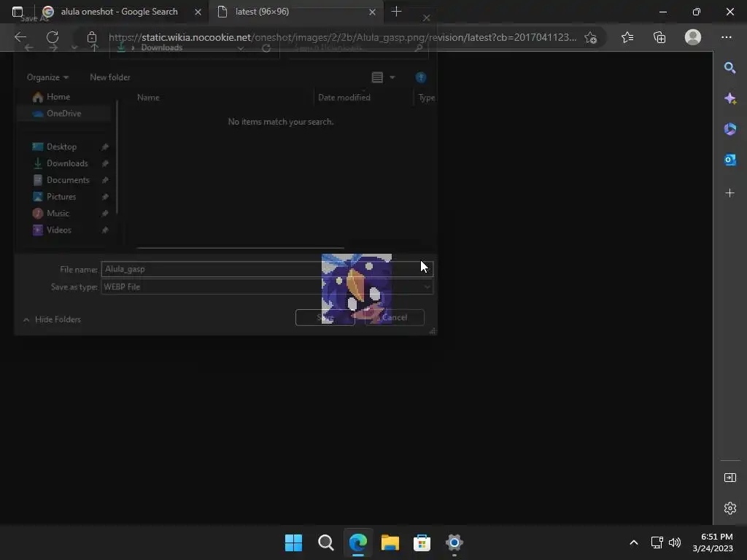Open network status in system tray
This screenshot has height=560, width=747.
pyautogui.click(x=657, y=542)
